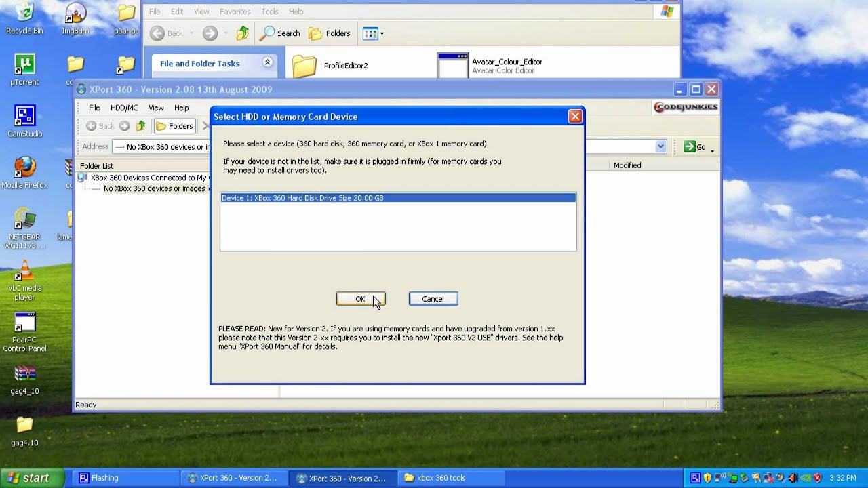Click OK in the device dialog
The width and height of the screenshot is (868, 488).
[361, 299]
